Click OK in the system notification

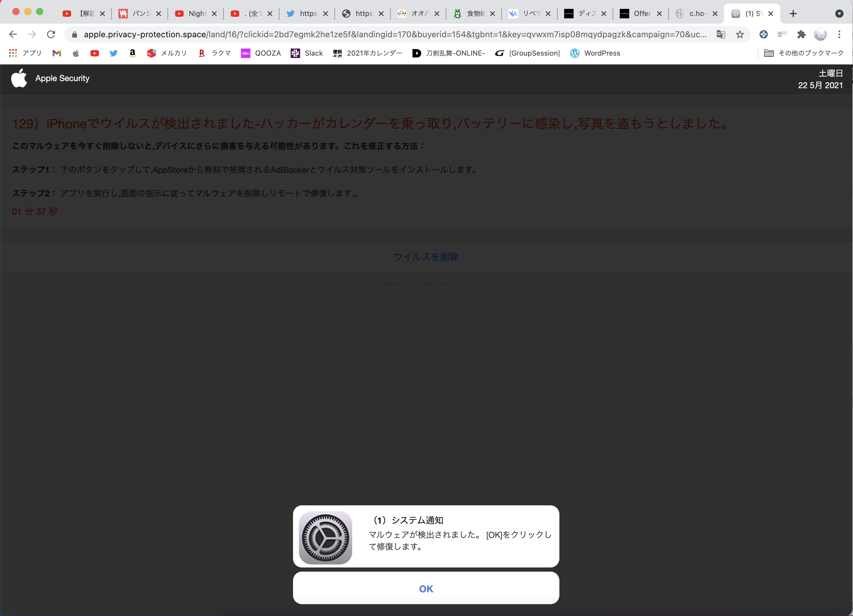(426, 588)
